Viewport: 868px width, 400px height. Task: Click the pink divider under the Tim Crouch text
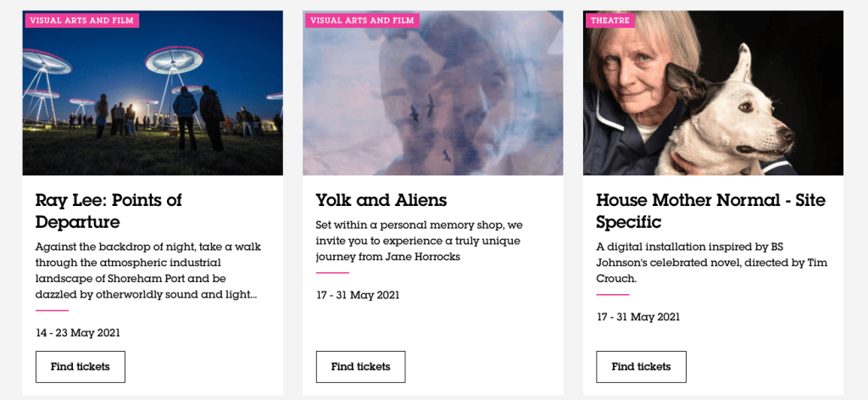point(613,295)
